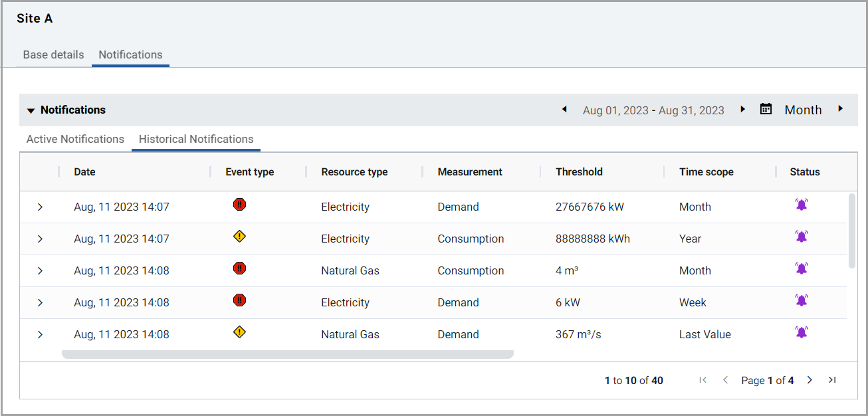Go to next page of notifications
Screen dimensions: 868x416
click(x=810, y=380)
